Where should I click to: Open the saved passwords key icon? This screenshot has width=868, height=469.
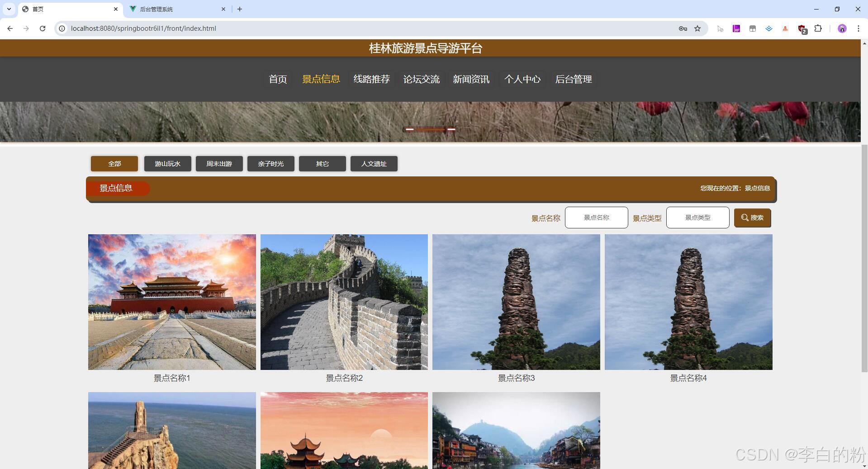(683, 28)
